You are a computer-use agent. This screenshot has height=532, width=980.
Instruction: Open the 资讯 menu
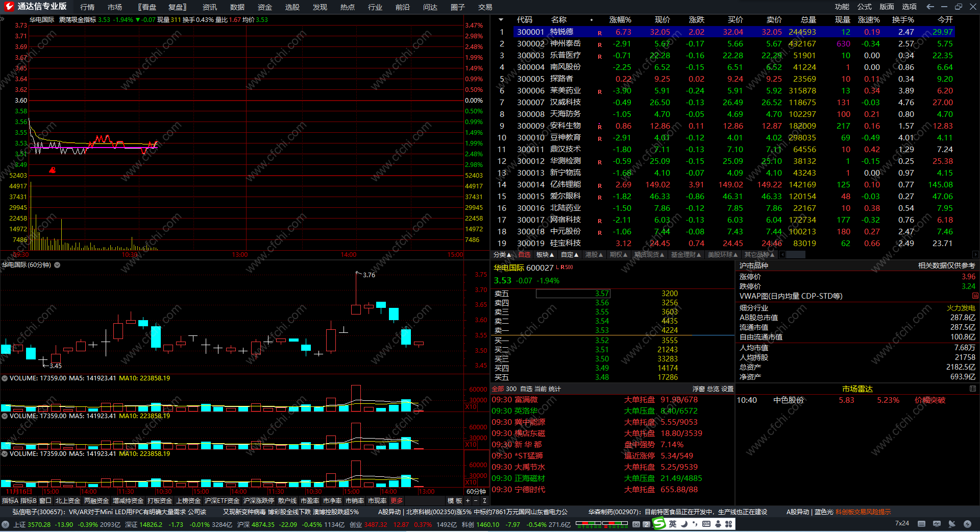210,7
